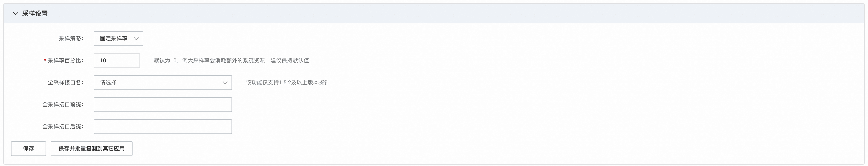Click the 全采样接口前缀 text input

(162, 105)
